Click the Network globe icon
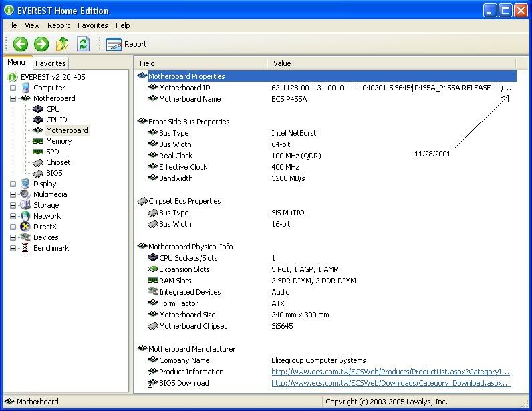This screenshot has height=411, width=532. tap(25, 216)
